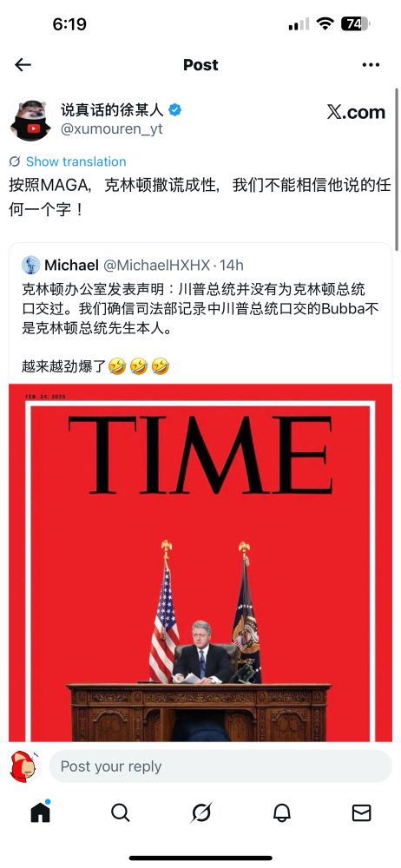Image resolution: width=401 pixels, height=868 pixels.
Task: Open the Search magnifier tab
Action: [120, 812]
